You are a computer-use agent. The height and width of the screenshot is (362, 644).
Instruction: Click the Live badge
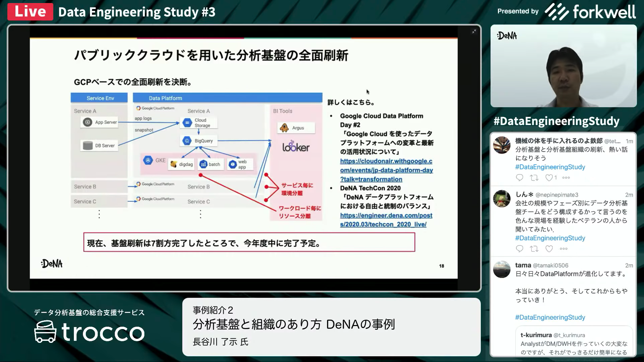[x=30, y=11]
